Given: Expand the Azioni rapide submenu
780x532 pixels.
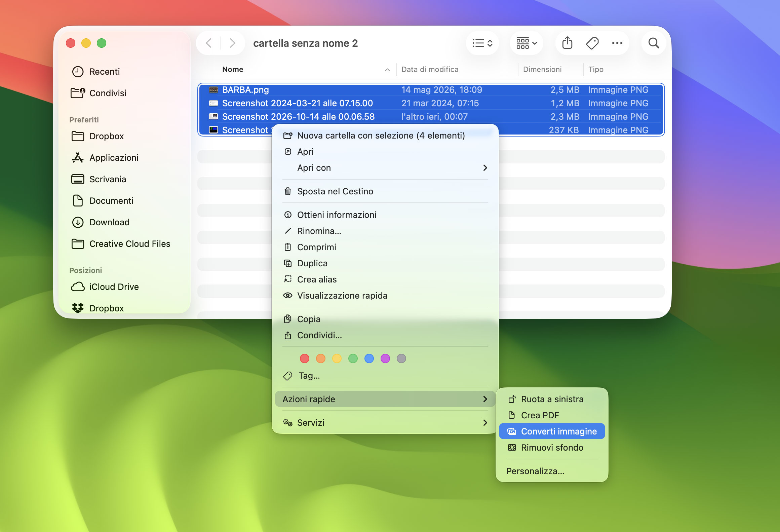Looking at the screenshot, I should [x=385, y=399].
